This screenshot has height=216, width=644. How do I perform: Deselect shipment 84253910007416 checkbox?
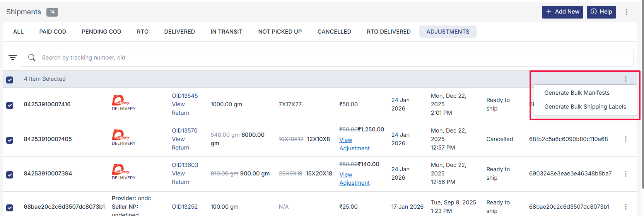pos(10,105)
